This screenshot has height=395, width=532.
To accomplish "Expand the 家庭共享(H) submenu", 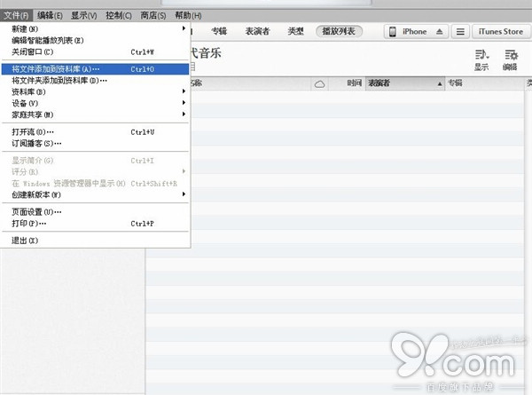I will [x=95, y=115].
